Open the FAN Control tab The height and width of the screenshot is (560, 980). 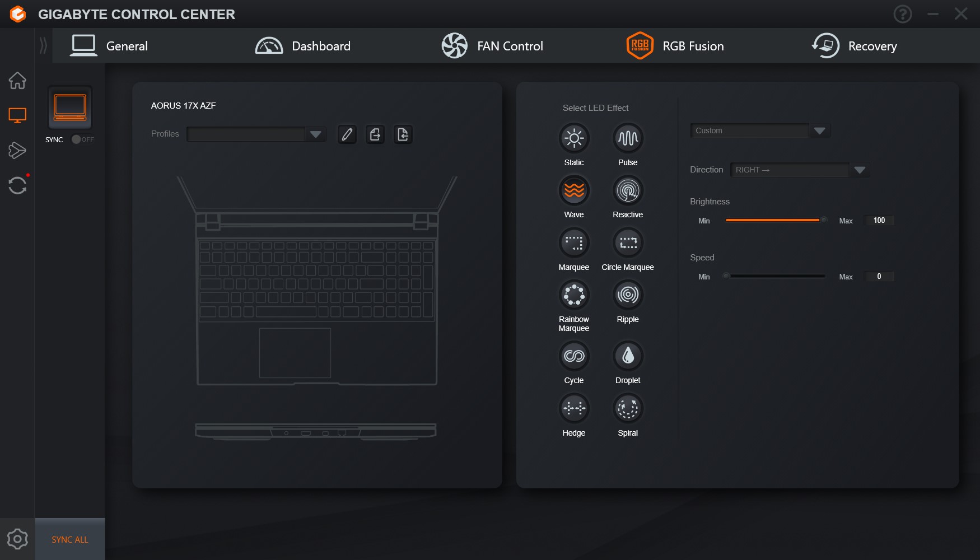coord(492,46)
